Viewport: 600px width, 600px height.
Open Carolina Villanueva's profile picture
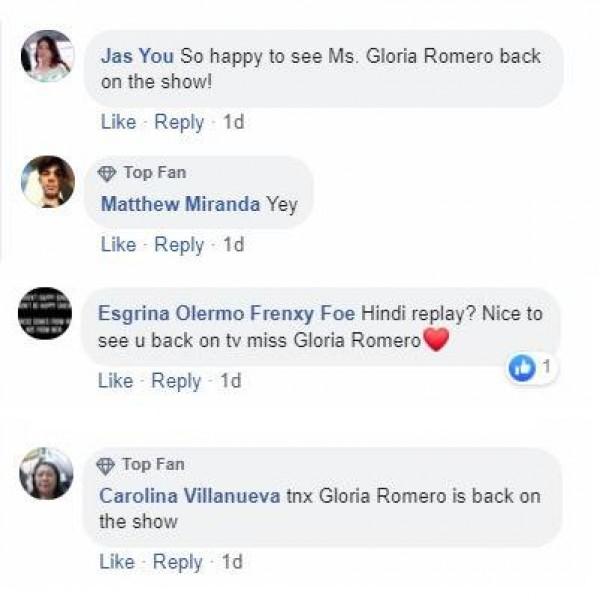46,474
